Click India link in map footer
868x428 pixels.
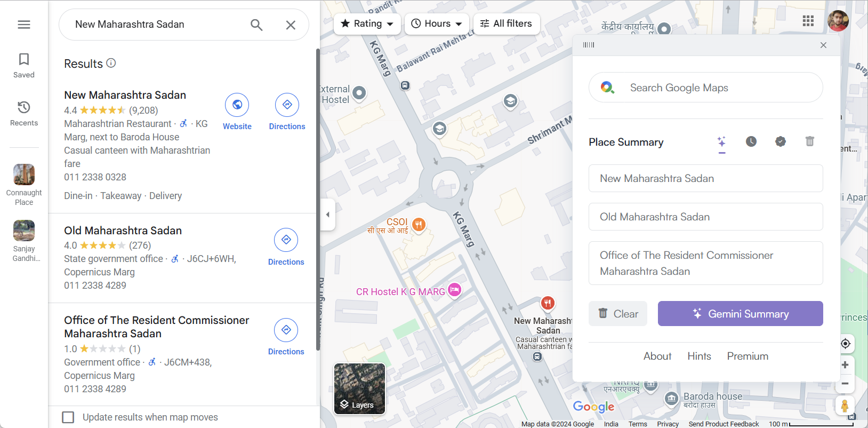tap(611, 424)
